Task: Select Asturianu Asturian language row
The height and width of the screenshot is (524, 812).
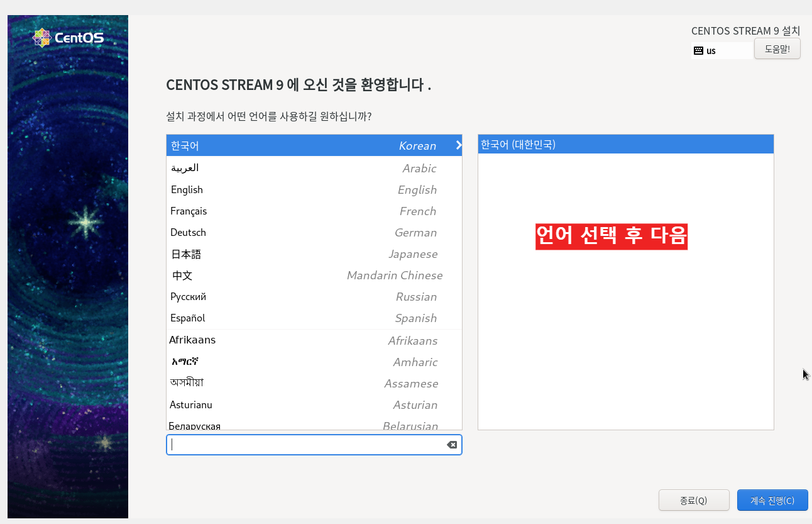Action: (314, 404)
